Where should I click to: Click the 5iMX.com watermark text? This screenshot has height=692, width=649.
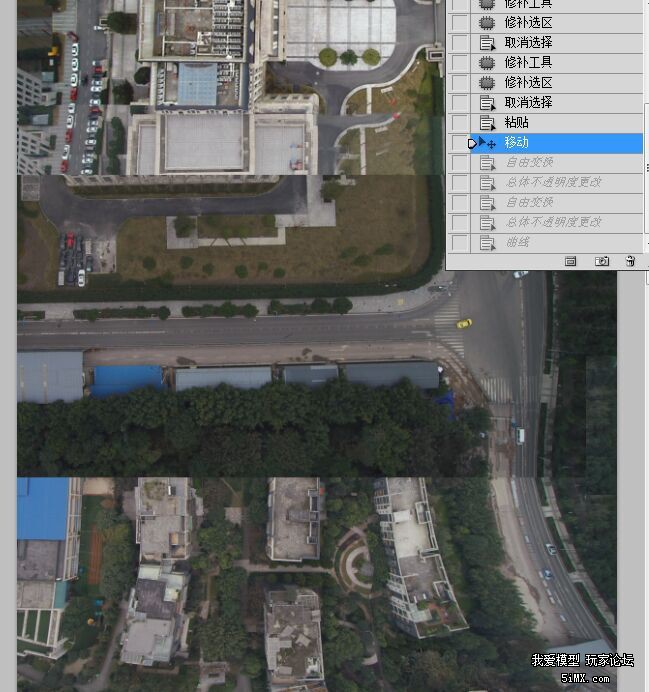click(x=585, y=678)
